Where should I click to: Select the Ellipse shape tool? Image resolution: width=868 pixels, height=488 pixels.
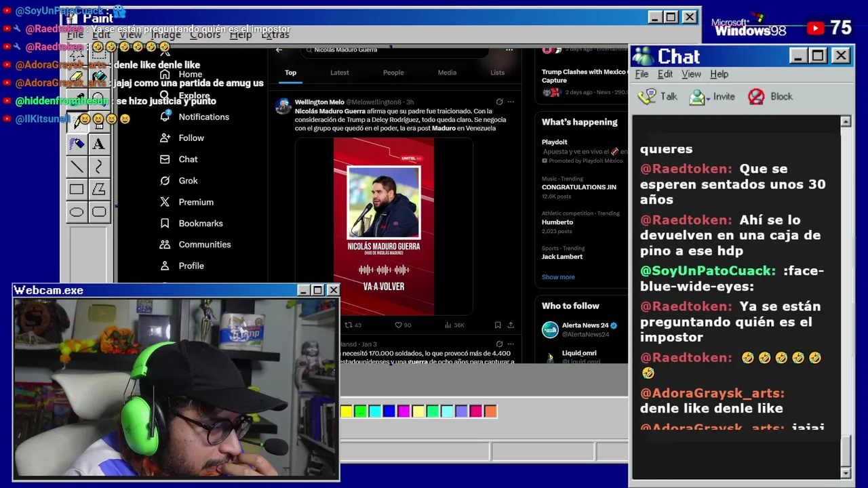[77, 212]
